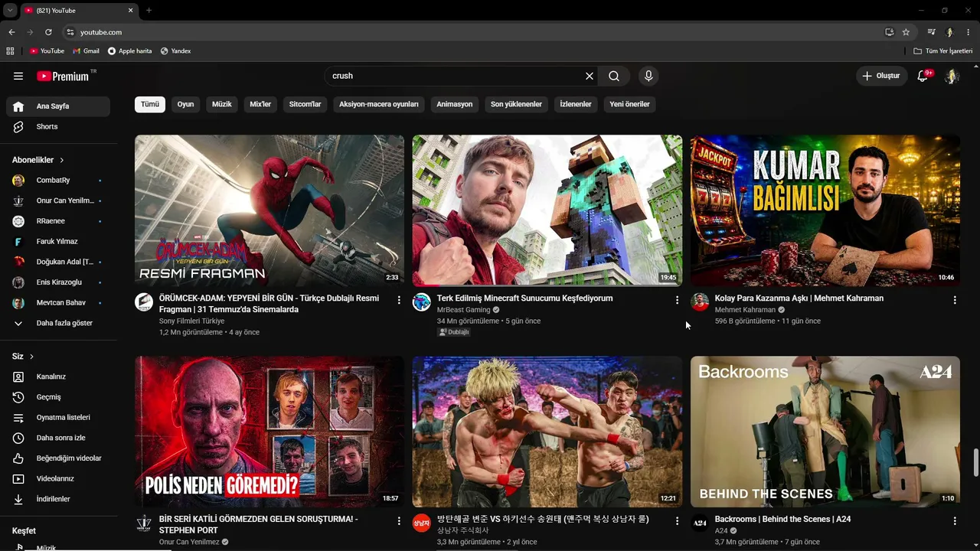Select the Mix'ler filter chip
This screenshot has width=980, height=551.
click(x=260, y=104)
